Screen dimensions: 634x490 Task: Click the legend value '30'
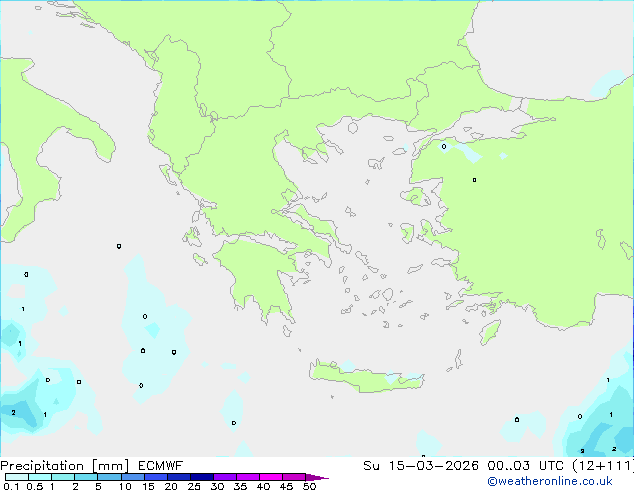click(x=218, y=486)
